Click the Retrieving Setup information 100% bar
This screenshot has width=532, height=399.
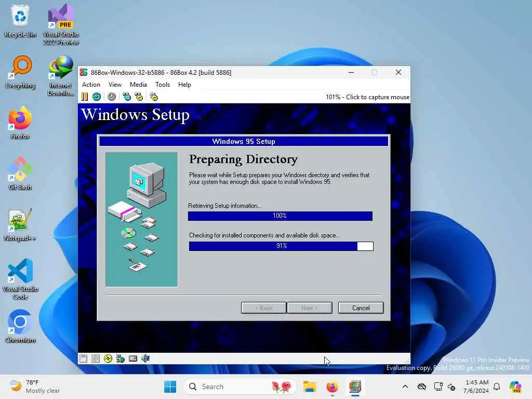point(280,216)
